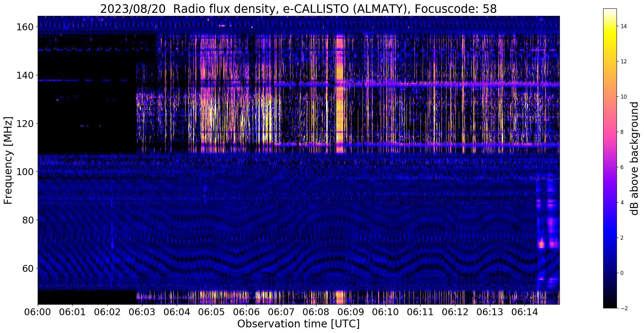Click the colorbar tick label 2
This screenshot has width=644, height=333.
tap(622, 238)
